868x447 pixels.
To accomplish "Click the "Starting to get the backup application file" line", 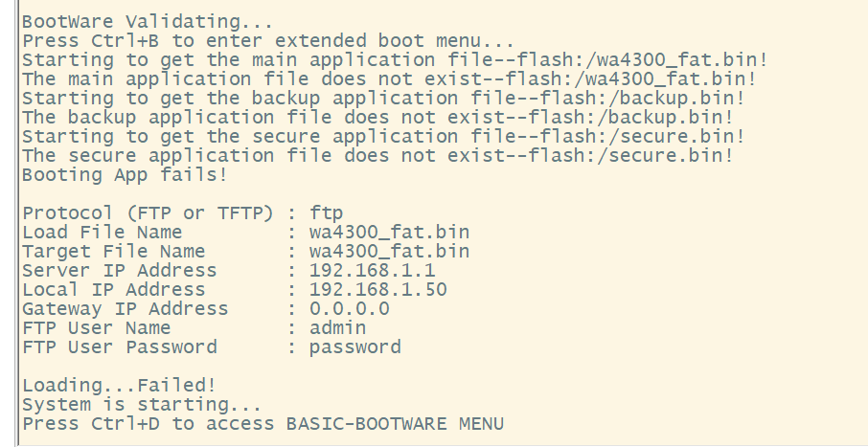I will [383, 98].
